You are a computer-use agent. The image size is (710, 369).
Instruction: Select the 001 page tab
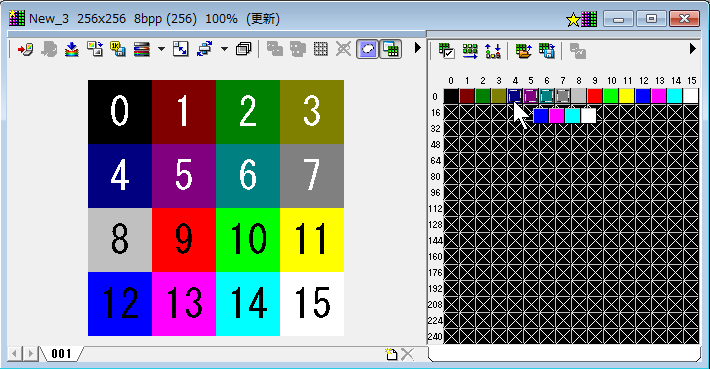tap(61, 354)
